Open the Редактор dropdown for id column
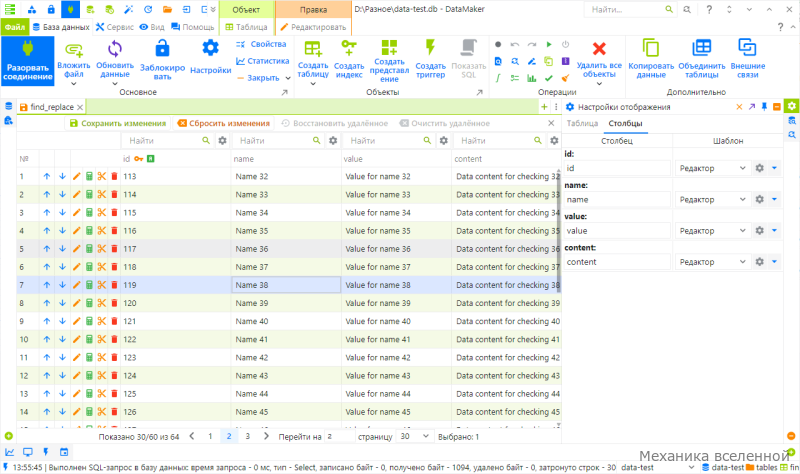The width and height of the screenshot is (800, 474). coord(713,168)
